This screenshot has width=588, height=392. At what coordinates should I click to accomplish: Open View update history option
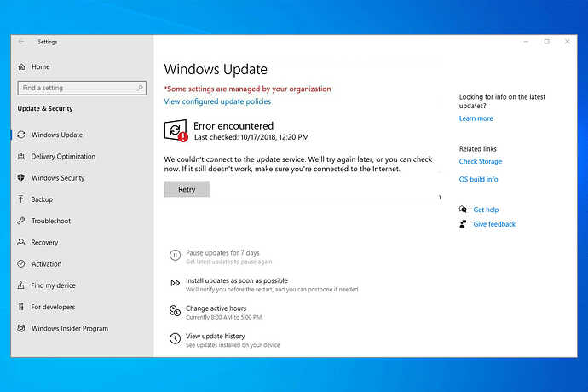[x=216, y=336]
